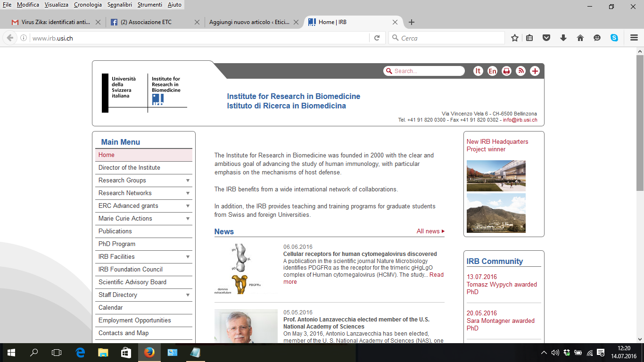Bookmark this page with the star icon
Viewport: 644px width, 362px height.
coord(515,38)
